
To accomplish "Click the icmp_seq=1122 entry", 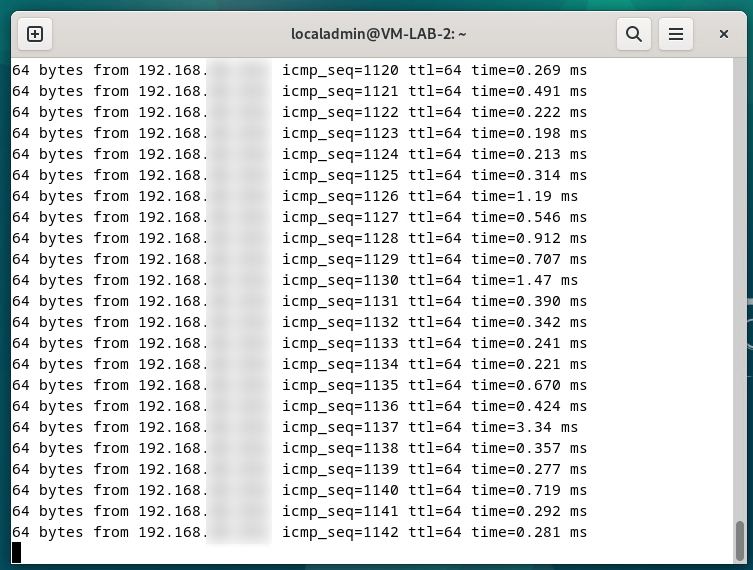I will click(x=340, y=112).
